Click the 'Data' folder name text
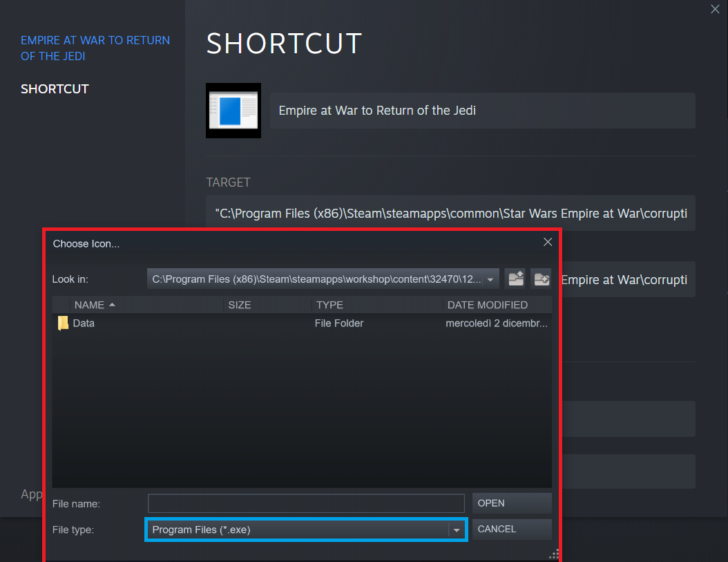Image resolution: width=728 pixels, height=562 pixels. [x=84, y=323]
